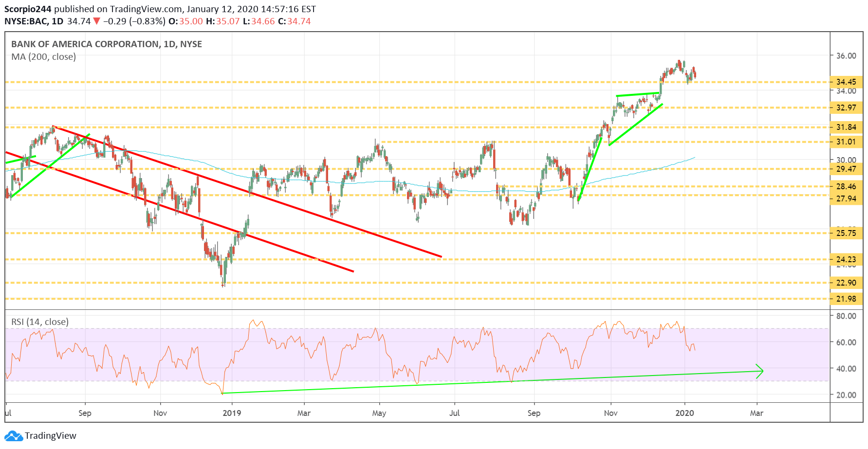This screenshot has width=868, height=449.
Task: Select the 24.23 price level label
Action: pos(846,259)
